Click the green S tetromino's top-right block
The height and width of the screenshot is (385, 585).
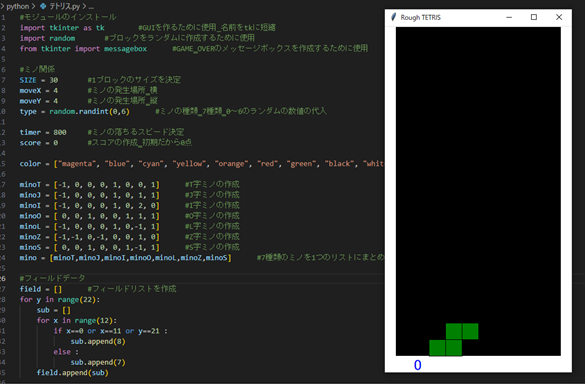[x=470, y=331]
